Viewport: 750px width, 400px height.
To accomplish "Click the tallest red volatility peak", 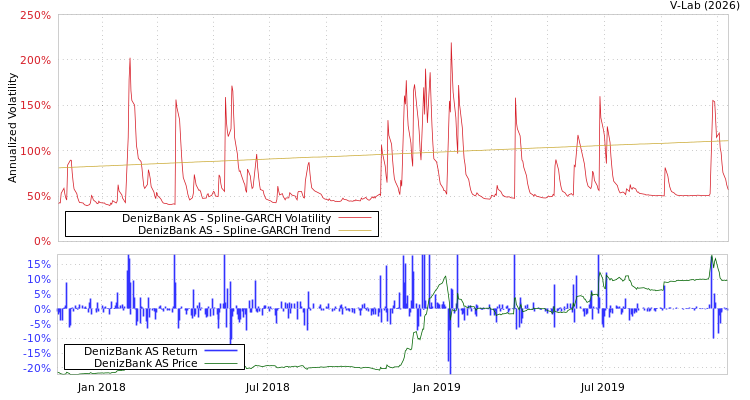I will 450,44.
